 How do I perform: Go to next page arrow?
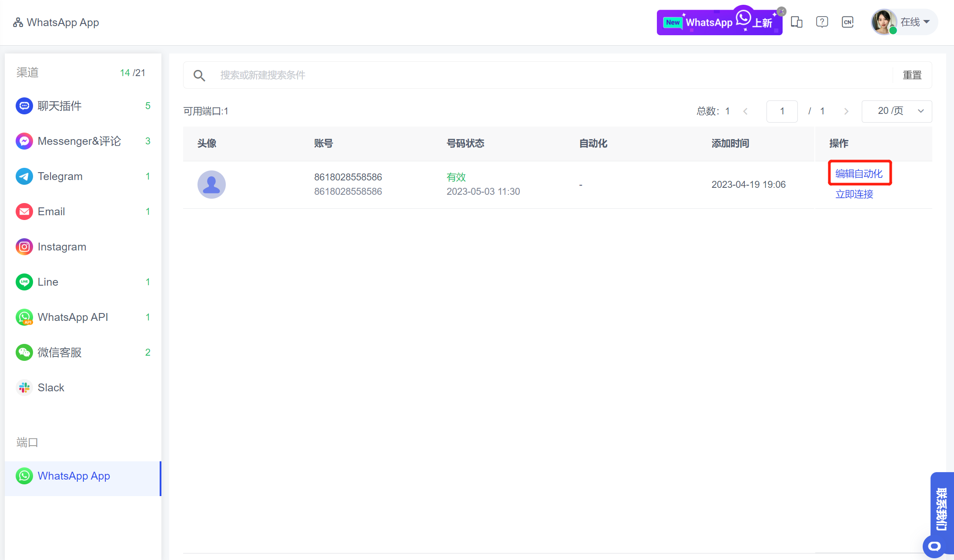point(846,111)
